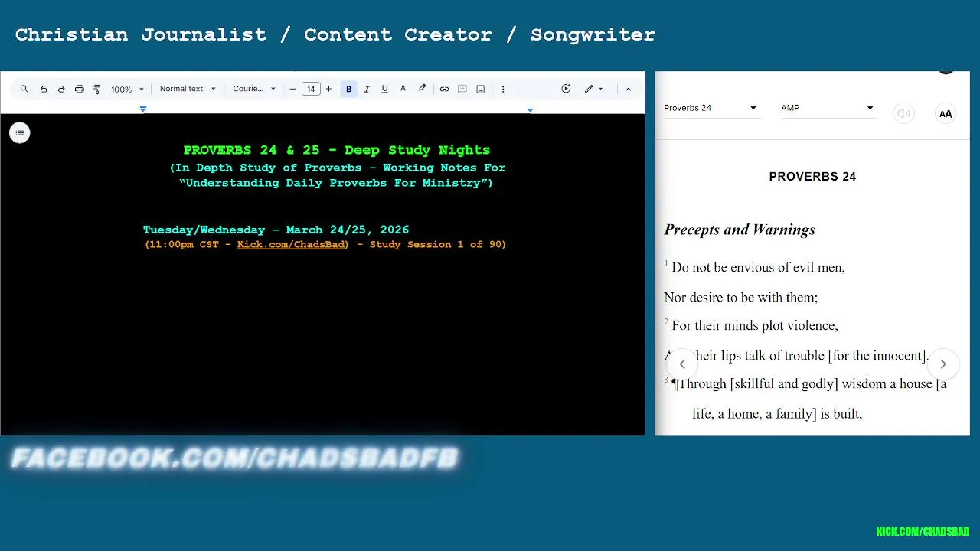Viewport: 980px width, 551px height.
Task: Insert a link with the link icon
Action: [x=444, y=89]
